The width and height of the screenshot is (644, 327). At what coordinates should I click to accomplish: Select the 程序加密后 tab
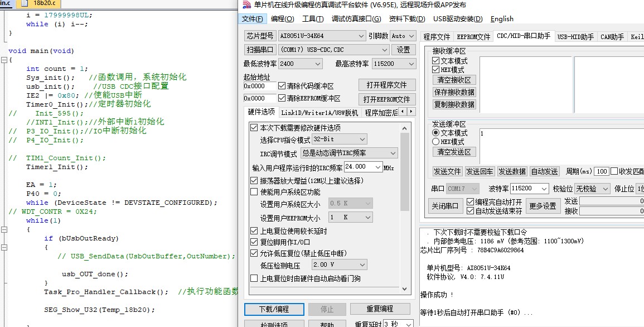tap(381, 113)
